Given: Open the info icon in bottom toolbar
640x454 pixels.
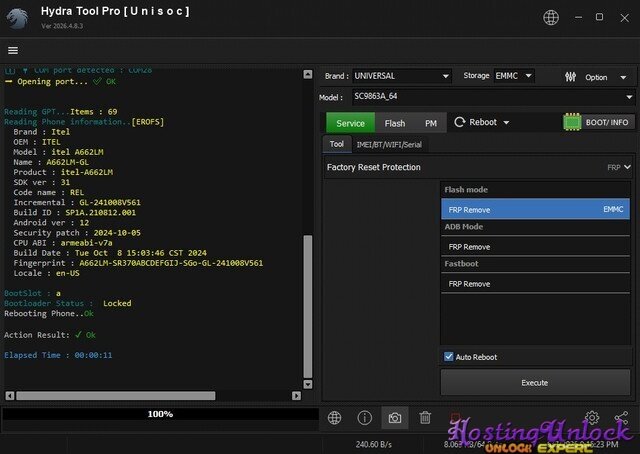Looking at the screenshot, I should 364,418.
